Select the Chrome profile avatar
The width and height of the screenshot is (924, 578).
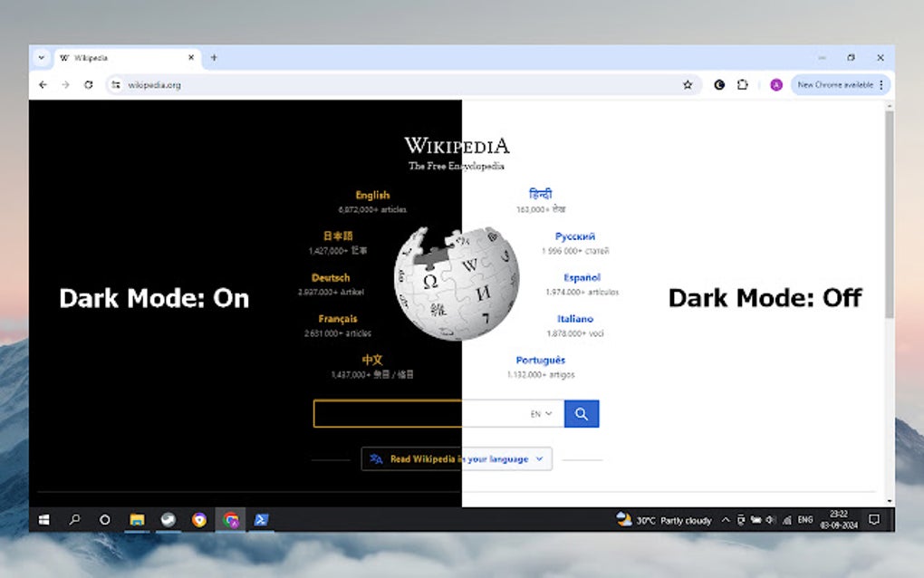[776, 84]
